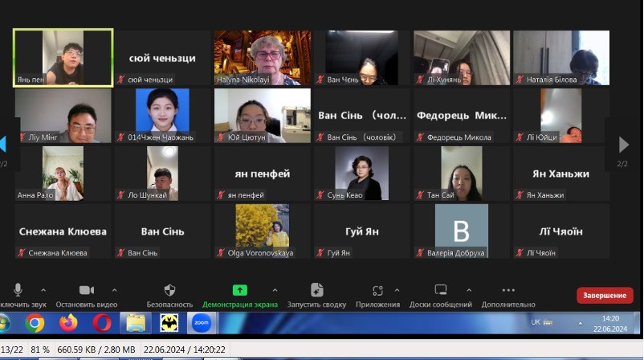Click muted mic icon on Федорець Микола tile
This screenshot has height=360, width=644.
[x=420, y=137]
